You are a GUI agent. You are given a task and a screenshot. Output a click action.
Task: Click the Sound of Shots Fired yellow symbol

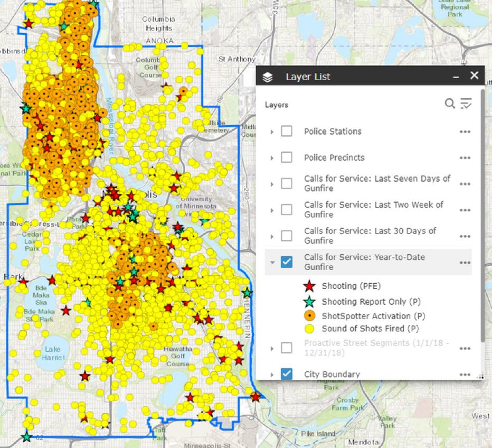point(310,329)
